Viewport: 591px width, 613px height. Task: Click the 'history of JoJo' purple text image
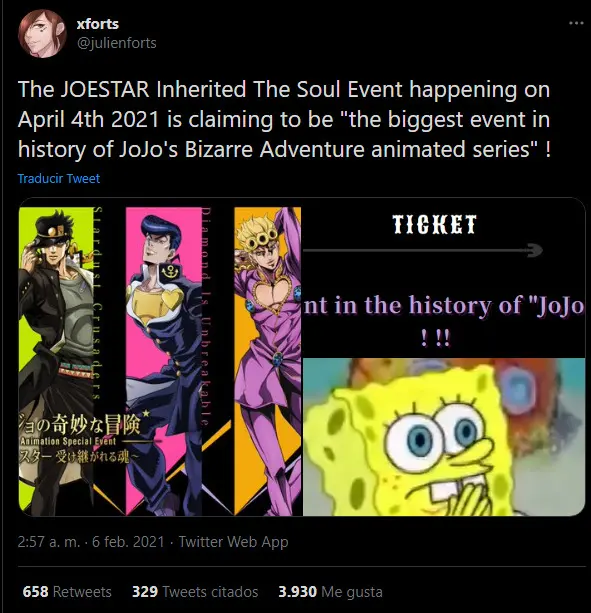[x=444, y=306]
